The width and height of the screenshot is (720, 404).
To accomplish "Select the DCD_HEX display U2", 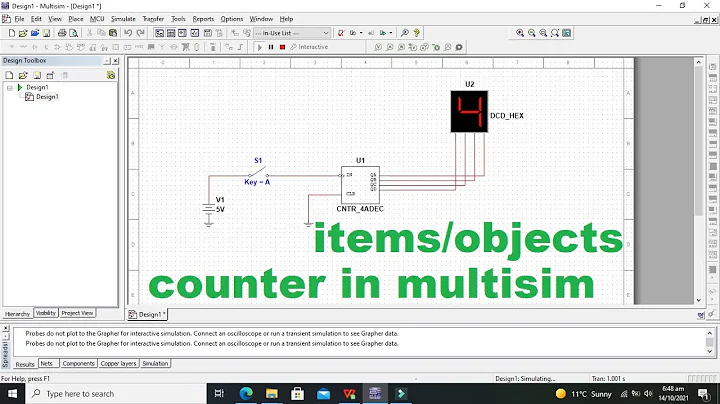I will pyautogui.click(x=469, y=112).
